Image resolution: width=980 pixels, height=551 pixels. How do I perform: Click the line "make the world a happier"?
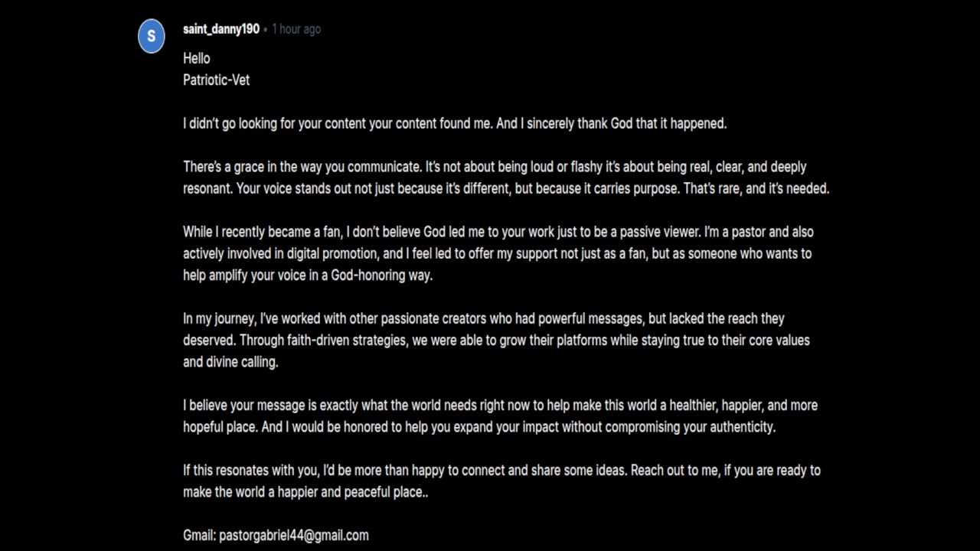tap(305, 492)
